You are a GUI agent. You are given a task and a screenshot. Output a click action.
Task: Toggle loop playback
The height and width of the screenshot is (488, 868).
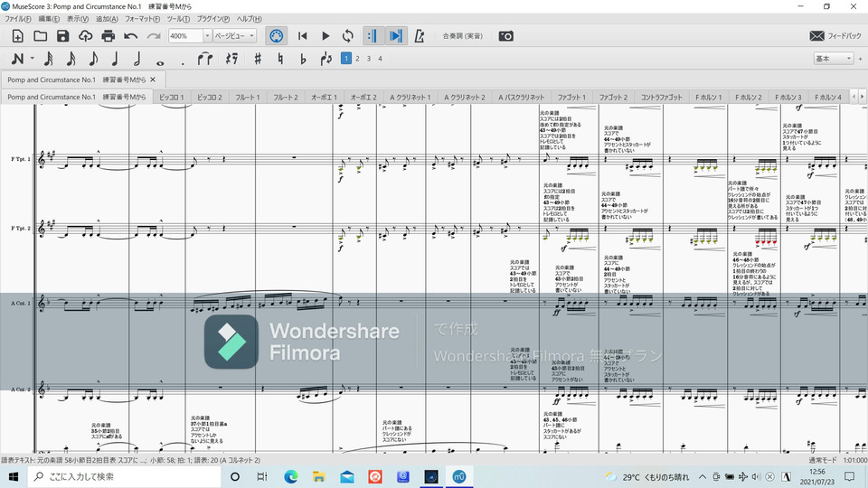(347, 36)
